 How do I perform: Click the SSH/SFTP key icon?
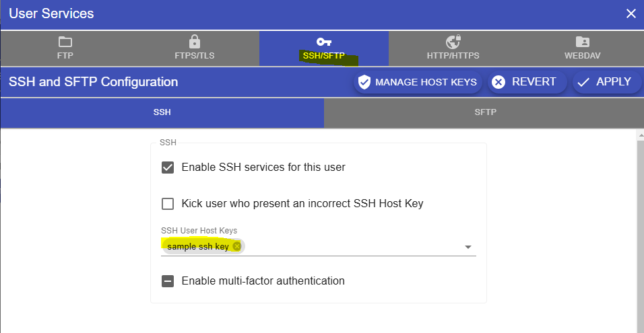tap(324, 42)
